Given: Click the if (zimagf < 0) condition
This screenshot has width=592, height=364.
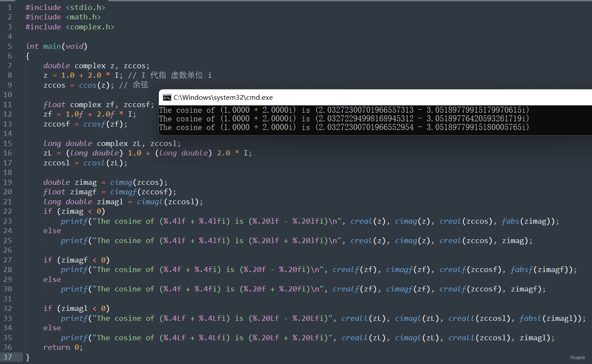Looking at the screenshot, I should 76,260.
